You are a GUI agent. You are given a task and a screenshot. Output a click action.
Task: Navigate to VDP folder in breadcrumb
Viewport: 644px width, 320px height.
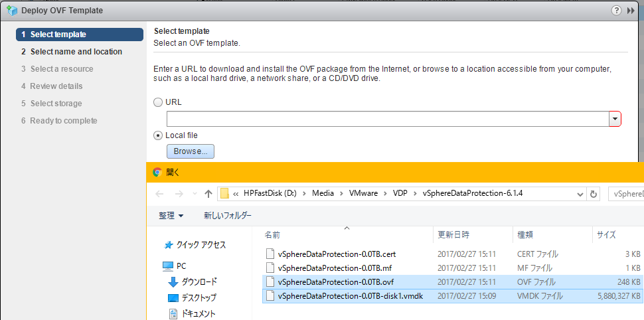pos(400,193)
